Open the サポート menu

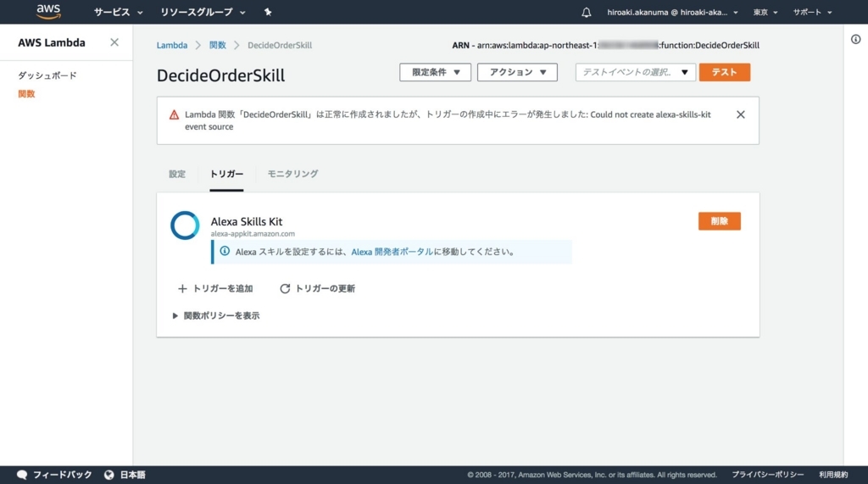(x=812, y=12)
